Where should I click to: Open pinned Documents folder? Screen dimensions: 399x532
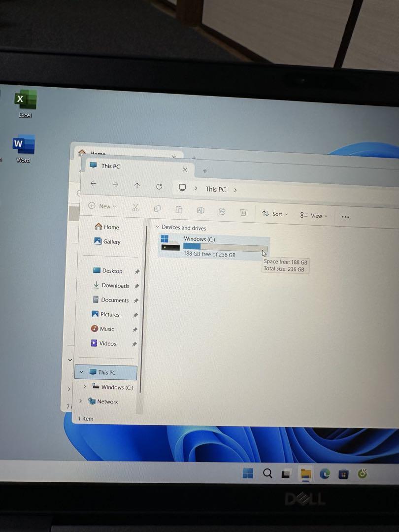tap(110, 299)
